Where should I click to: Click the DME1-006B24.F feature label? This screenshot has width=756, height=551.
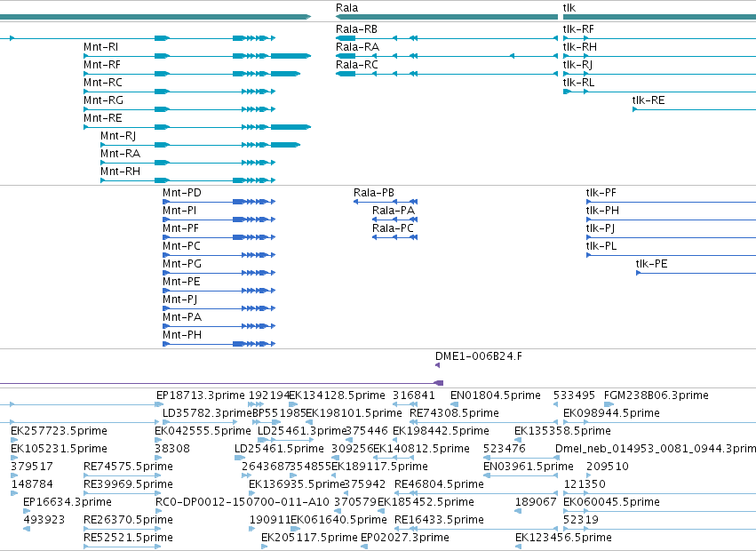478,356
